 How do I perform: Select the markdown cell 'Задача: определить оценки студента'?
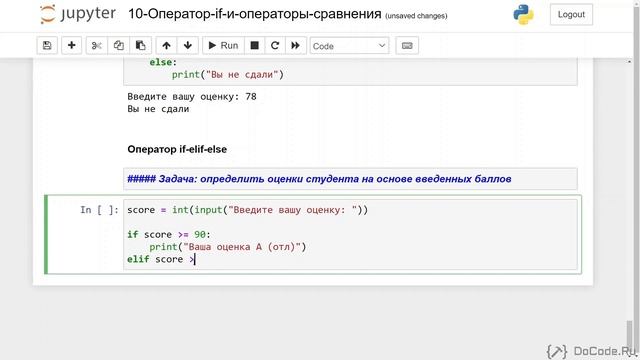[350, 179]
